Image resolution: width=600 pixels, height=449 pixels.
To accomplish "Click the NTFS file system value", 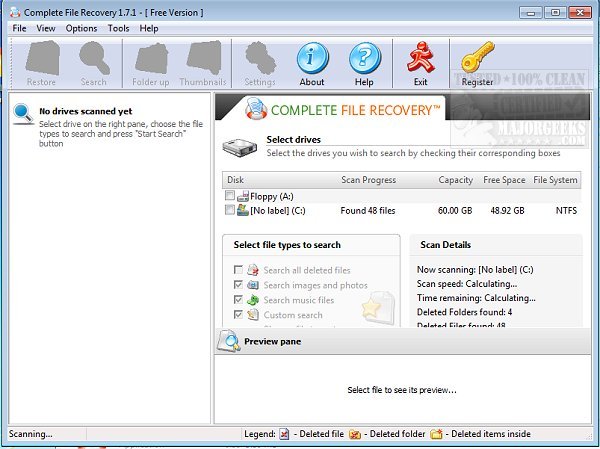I will click(566, 211).
